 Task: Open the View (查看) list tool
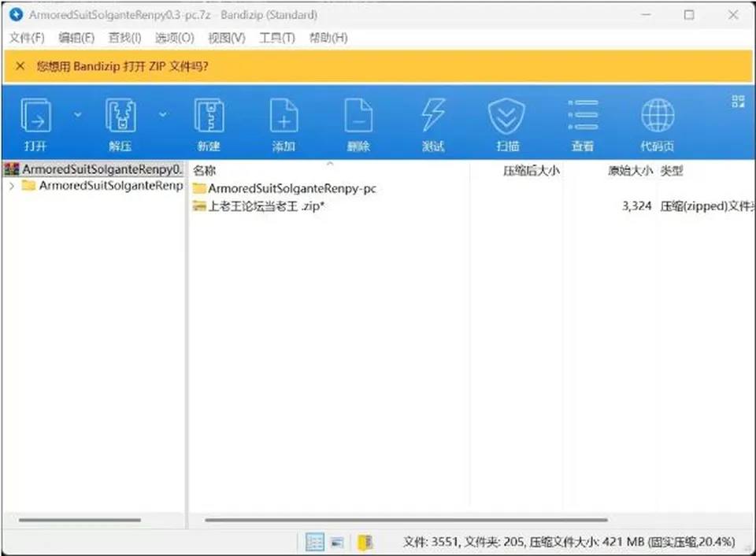coord(583,115)
